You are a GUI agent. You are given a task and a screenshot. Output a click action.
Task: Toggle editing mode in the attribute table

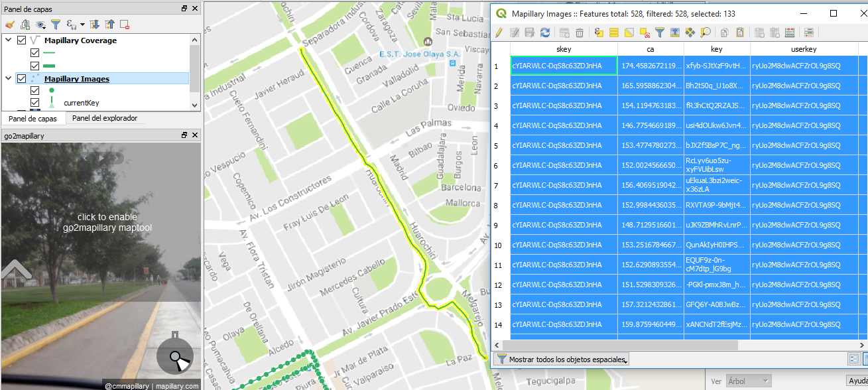pyautogui.click(x=499, y=32)
